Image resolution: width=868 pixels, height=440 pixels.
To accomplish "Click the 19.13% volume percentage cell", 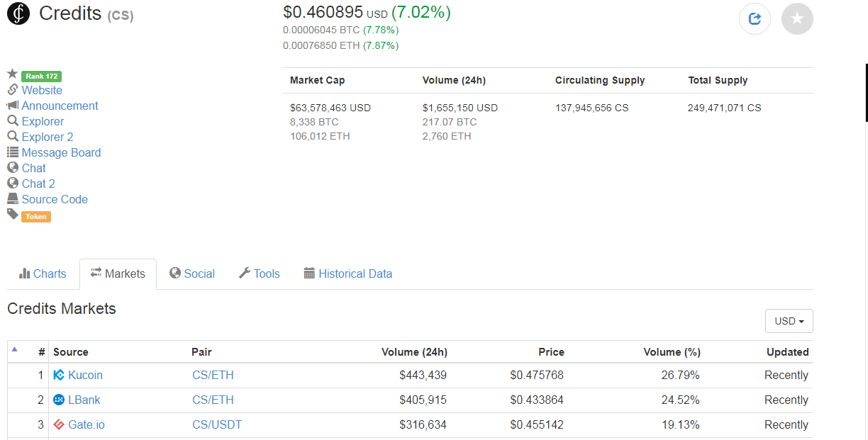I will tap(680, 424).
